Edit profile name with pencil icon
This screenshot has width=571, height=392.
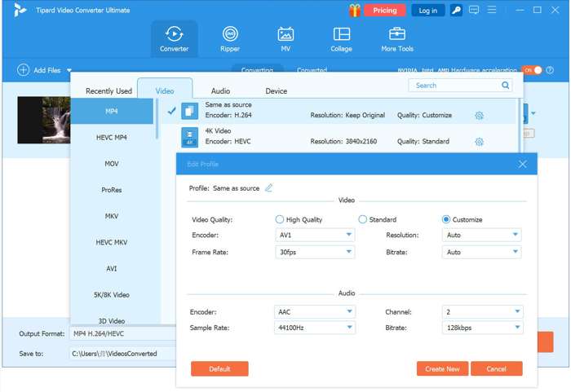click(x=268, y=187)
